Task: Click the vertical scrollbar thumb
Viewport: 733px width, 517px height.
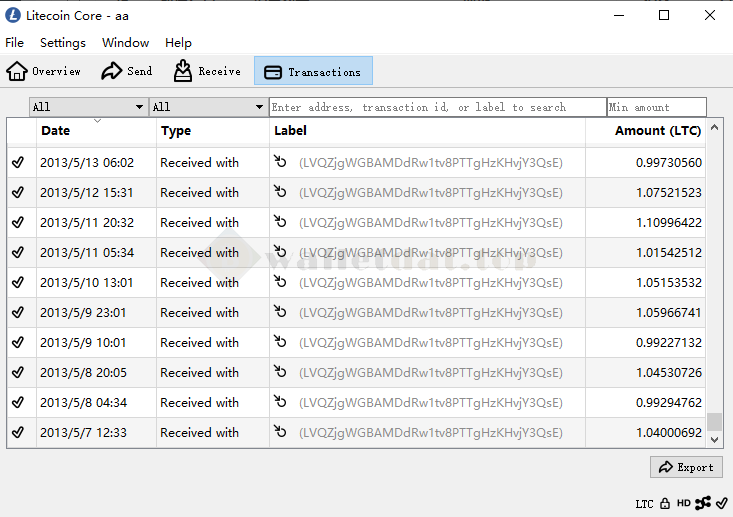Action: pos(714,421)
